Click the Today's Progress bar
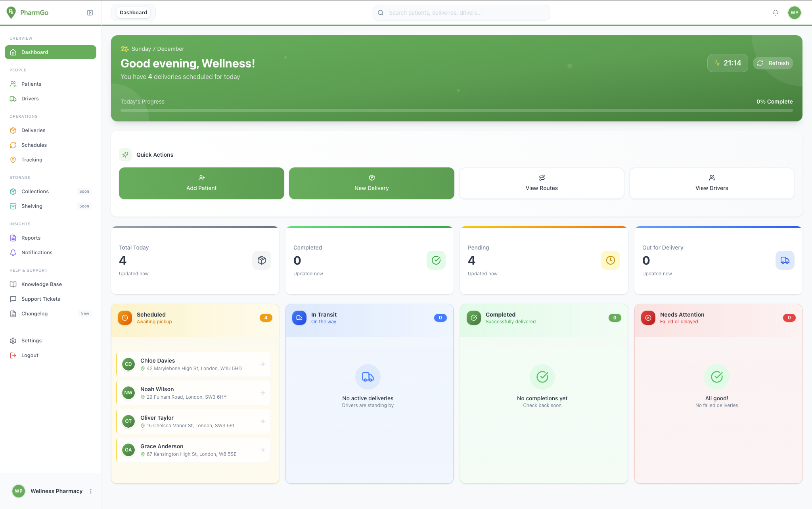812x509 pixels. point(456,110)
